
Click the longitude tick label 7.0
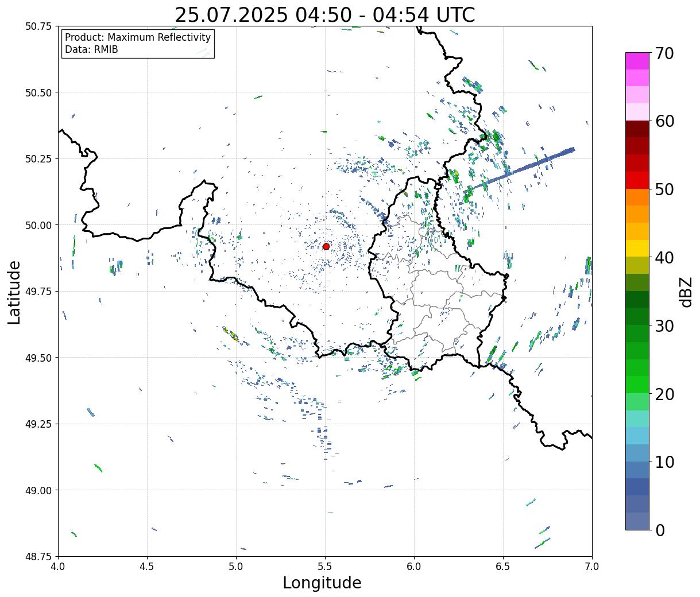pyautogui.click(x=592, y=567)
